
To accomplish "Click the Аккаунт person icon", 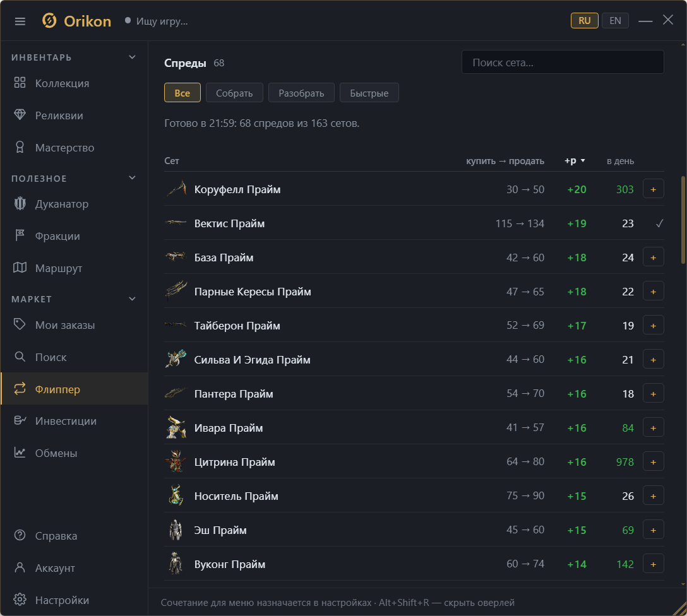I will [x=20, y=568].
